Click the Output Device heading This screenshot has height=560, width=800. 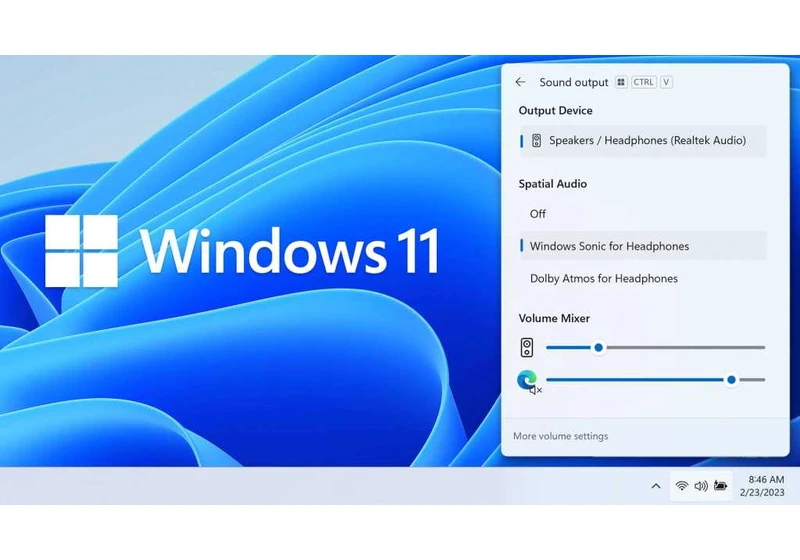click(x=556, y=111)
